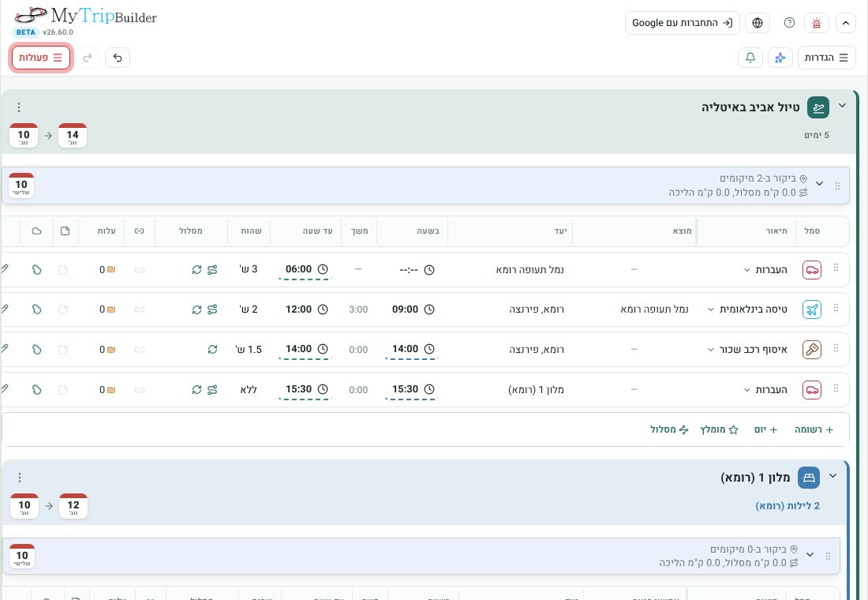The height and width of the screenshot is (600, 868).
Task: Open the פעולות actions menu
Action: [x=41, y=58]
